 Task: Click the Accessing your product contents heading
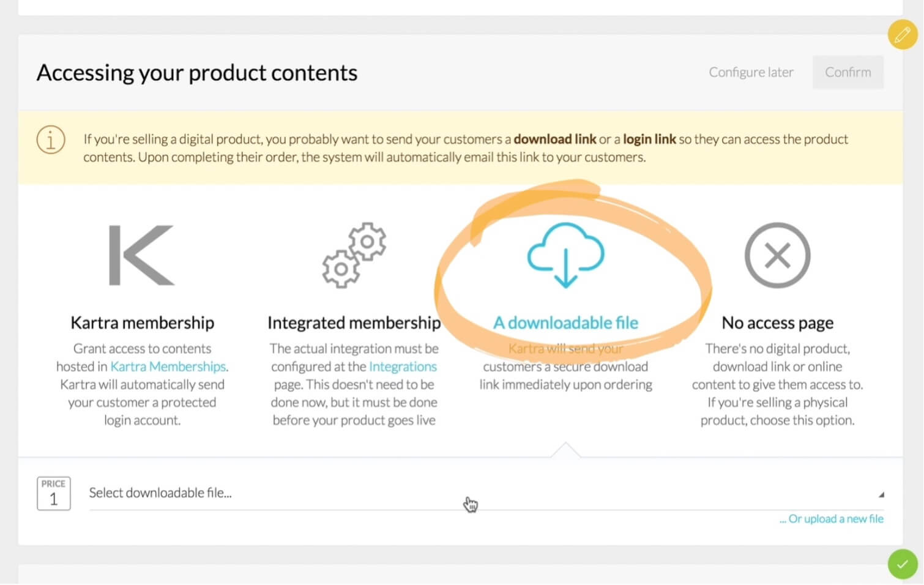coord(197,73)
